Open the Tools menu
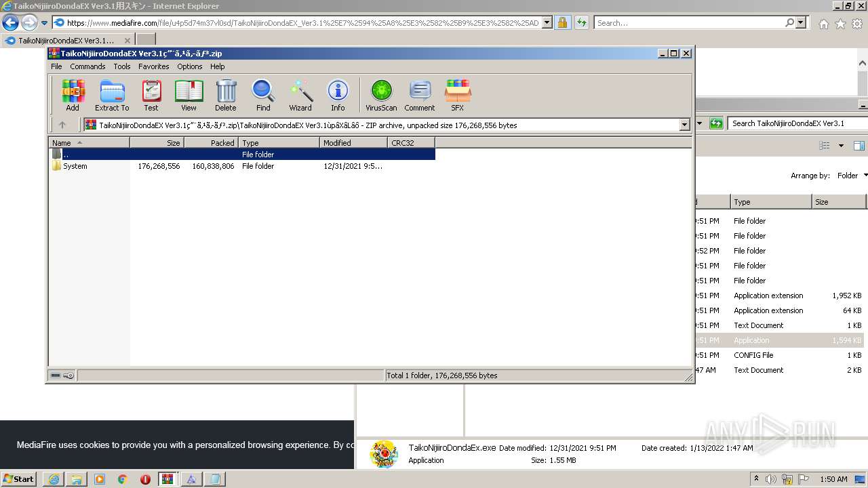 click(122, 66)
